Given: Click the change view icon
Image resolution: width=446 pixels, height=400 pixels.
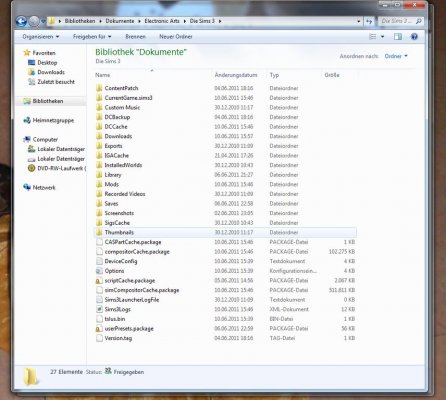Looking at the screenshot, I should pos(373,37).
